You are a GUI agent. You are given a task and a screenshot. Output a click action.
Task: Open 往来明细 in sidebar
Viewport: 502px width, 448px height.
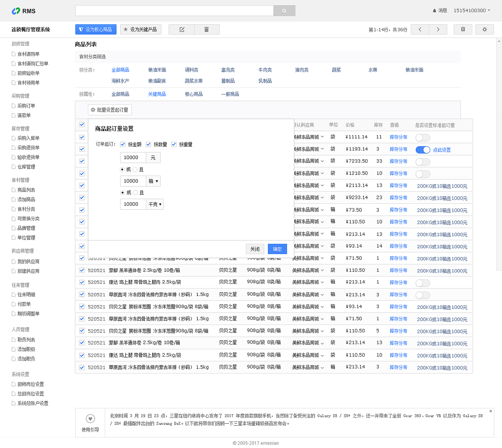[26, 295]
